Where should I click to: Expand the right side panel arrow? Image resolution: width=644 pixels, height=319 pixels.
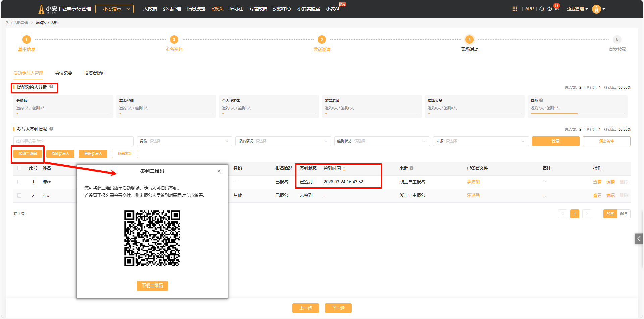639,239
